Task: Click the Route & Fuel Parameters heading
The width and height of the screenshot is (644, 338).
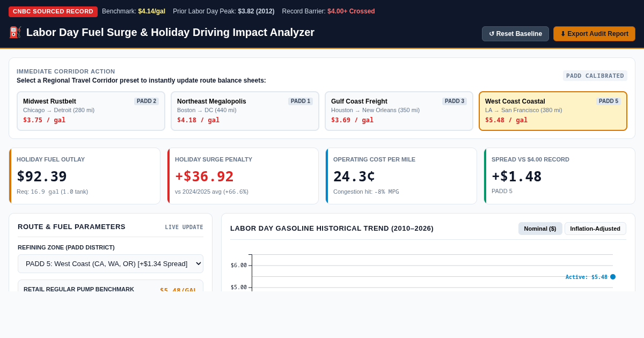Action: (71, 227)
